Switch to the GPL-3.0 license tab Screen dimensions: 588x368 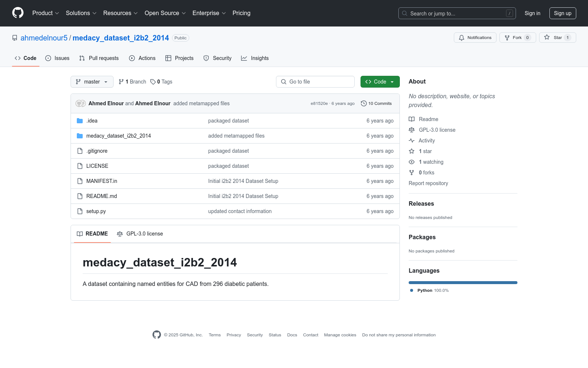click(140, 234)
